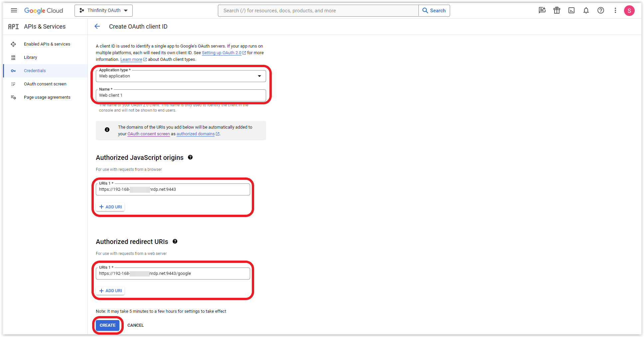This screenshot has height=337, width=644.
Task: Send feedback via the feedback icon
Action: (x=542, y=10)
